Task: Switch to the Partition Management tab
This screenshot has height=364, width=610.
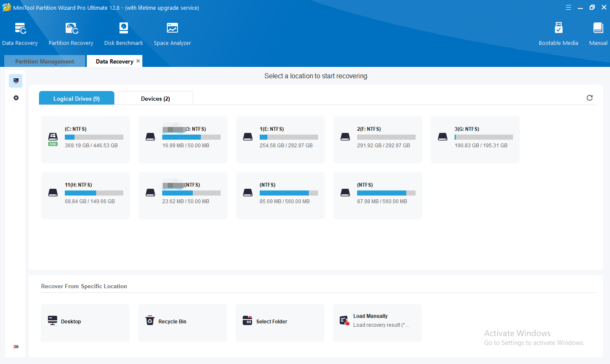Action: click(x=44, y=61)
